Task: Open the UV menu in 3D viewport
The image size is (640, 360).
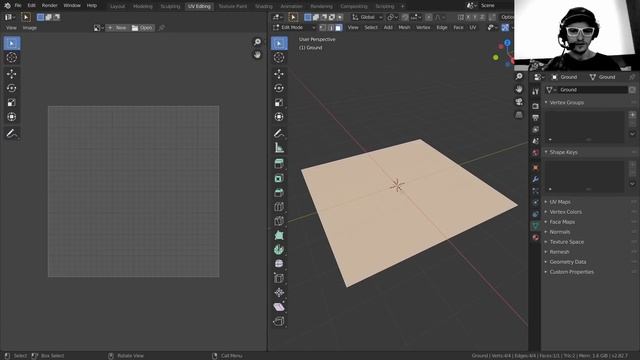Action: (x=473, y=27)
